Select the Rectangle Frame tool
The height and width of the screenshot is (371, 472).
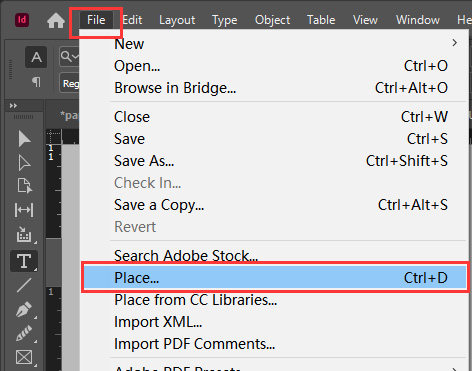click(x=24, y=357)
